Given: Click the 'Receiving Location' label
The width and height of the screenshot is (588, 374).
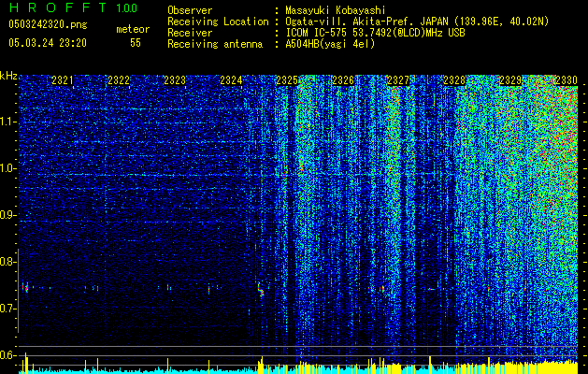Looking at the screenshot, I should pos(218,22).
